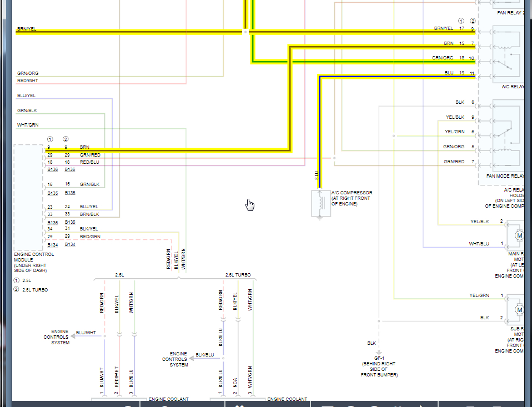This screenshot has width=532, height=407.
Task: Select the highlighted GRN/ORG wire at relay pin 18
Action: point(363,62)
